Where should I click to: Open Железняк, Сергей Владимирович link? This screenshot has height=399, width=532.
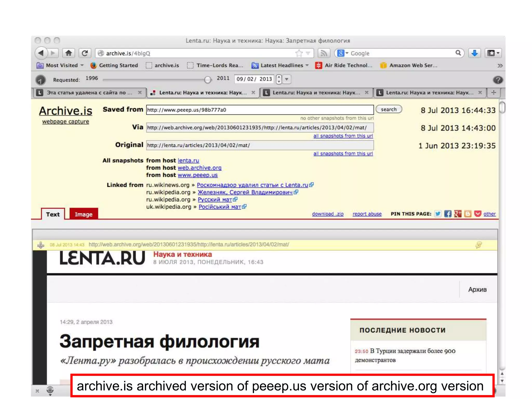(245, 192)
